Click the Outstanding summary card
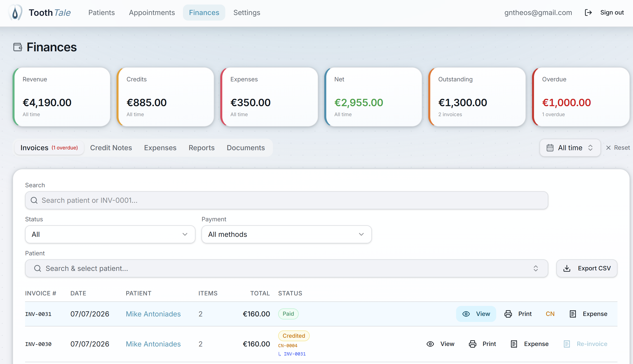This screenshot has width=633, height=364. tap(477, 97)
